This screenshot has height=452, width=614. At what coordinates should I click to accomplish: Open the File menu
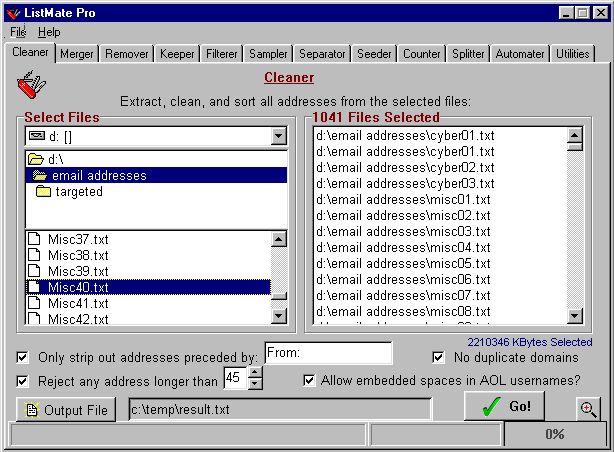pos(18,32)
